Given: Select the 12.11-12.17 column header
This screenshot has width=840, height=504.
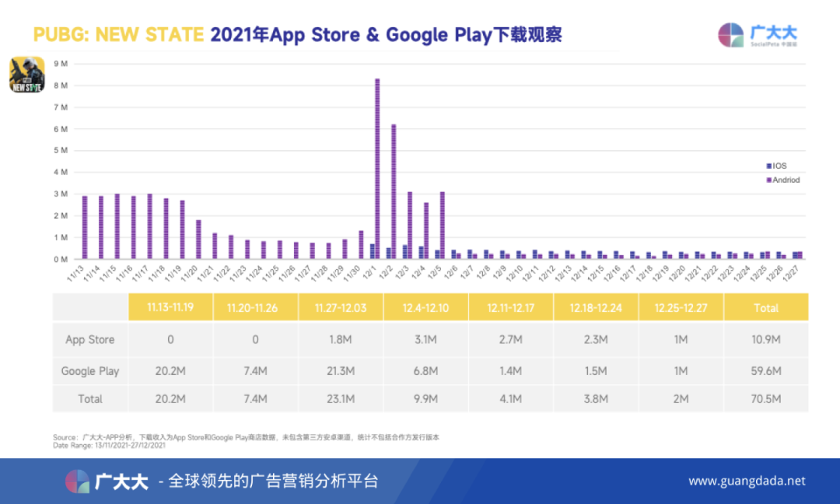Looking at the screenshot, I should point(510,307).
